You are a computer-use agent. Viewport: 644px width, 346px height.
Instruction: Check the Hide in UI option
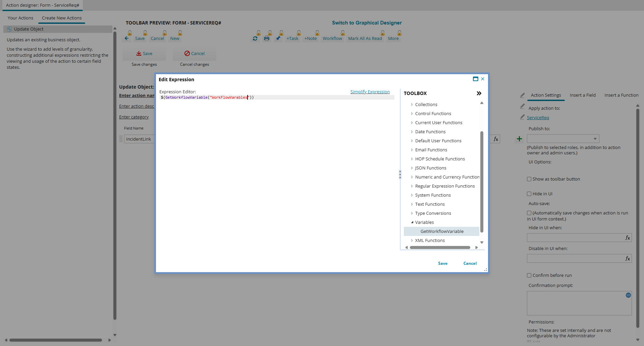pyautogui.click(x=529, y=194)
